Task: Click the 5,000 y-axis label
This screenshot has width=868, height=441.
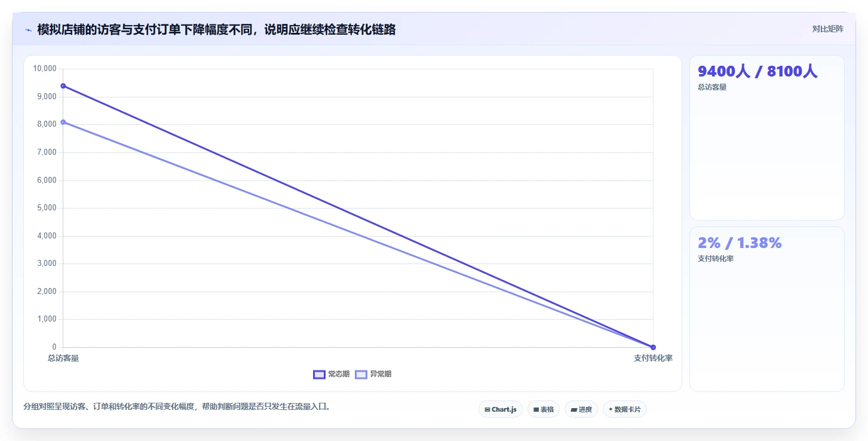Action: click(47, 208)
